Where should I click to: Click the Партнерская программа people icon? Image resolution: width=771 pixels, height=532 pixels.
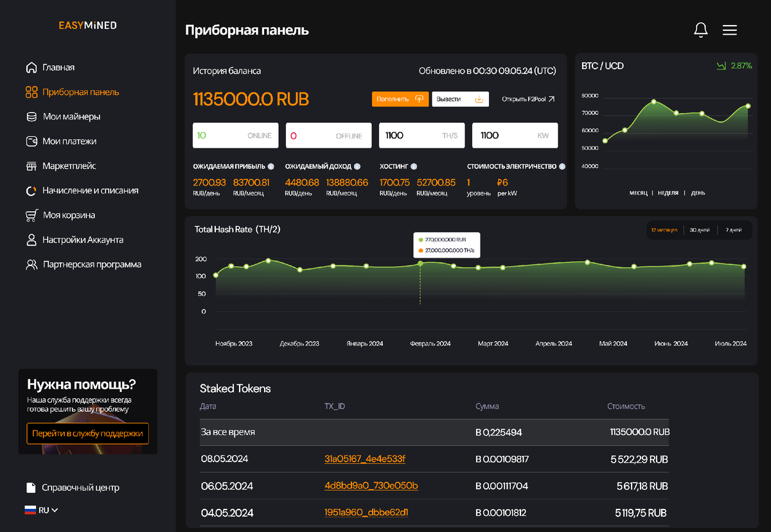coord(31,265)
